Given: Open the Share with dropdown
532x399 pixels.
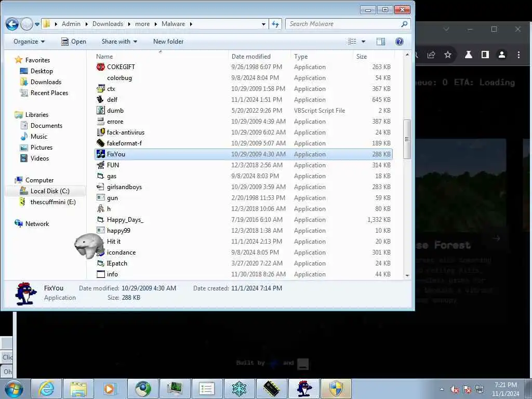Looking at the screenshot, I should [x=119, y=42].
